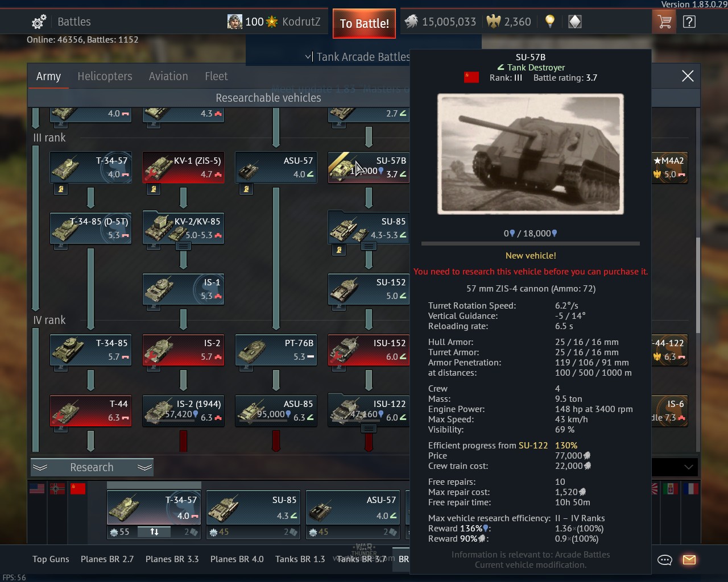The width and height of the screenshot is (728, 582).
Task: Open the Tank Arcade Battles mode dropdown
Action: (358, 57)
